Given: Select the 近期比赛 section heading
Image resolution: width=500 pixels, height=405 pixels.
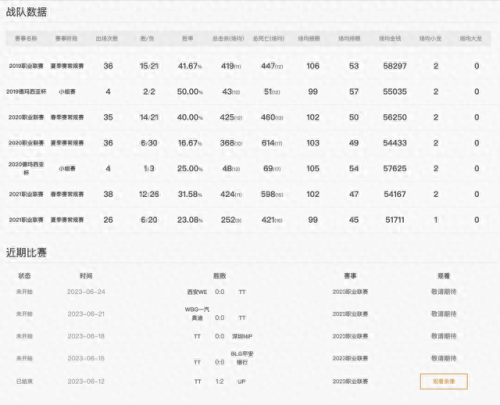Looking at the screenshot, I should coord(26,253).
